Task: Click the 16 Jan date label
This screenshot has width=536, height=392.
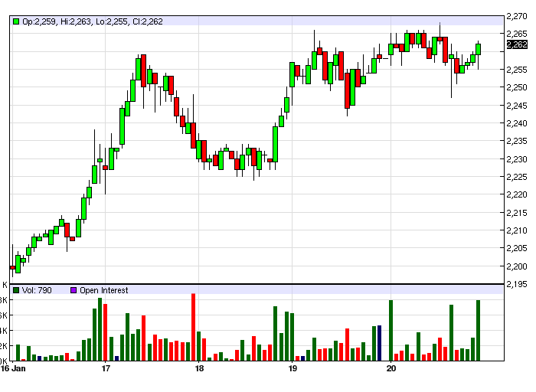Action: tap(14, 369)
